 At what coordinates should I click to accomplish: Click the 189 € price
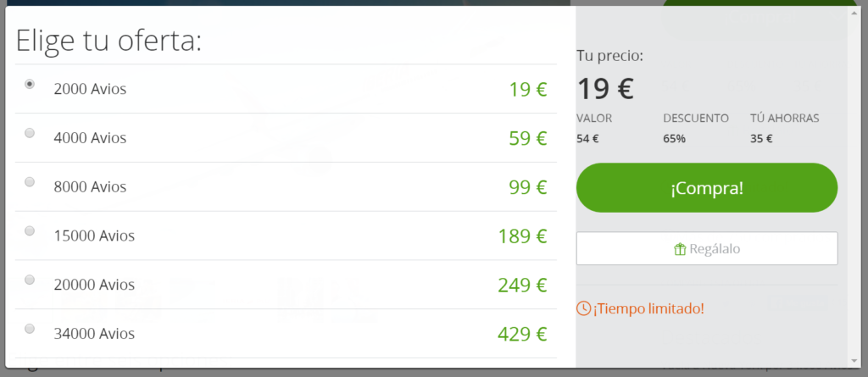522,236
